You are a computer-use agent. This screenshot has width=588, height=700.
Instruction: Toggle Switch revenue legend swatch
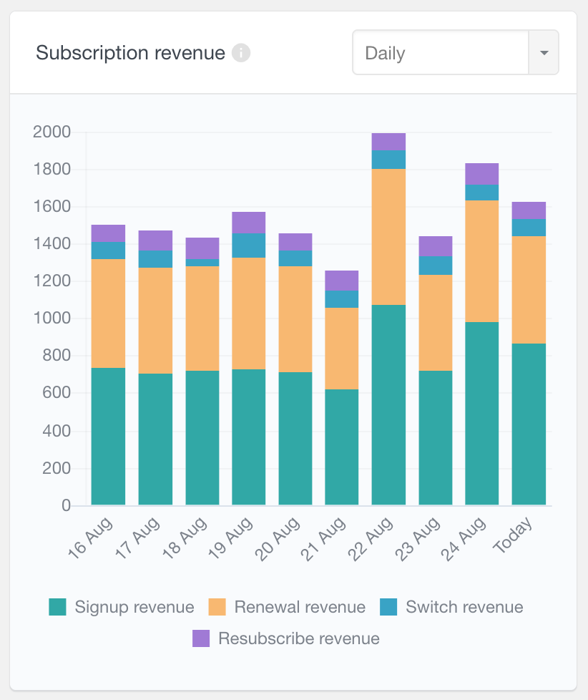(x=388, y=607)
